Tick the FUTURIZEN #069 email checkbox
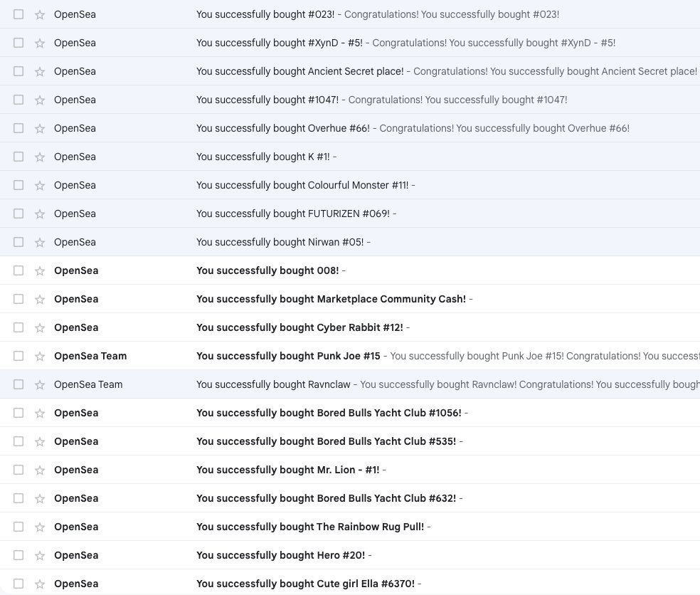 [x=18, y=214]
